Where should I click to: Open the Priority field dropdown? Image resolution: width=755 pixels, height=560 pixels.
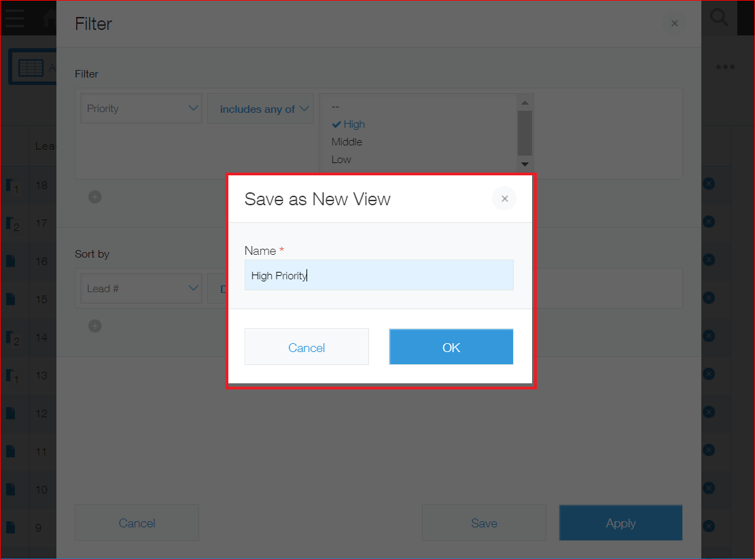point(141,109)
